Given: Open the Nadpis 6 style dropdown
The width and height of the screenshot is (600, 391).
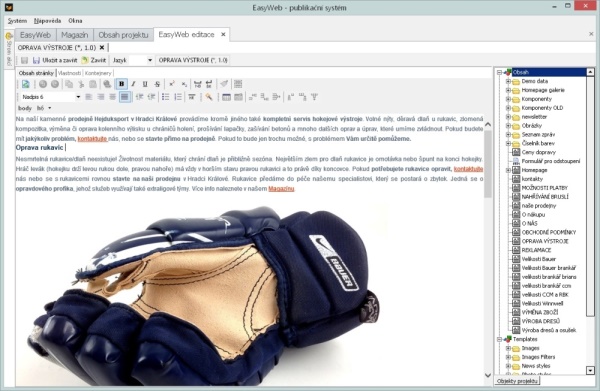Looking at the screenshot, I should (x=51, y=97).
